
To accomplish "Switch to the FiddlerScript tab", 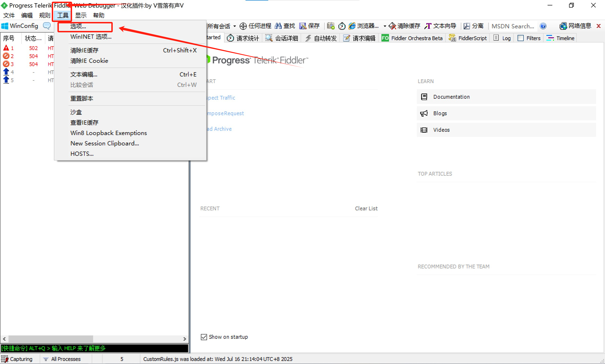I will pos(467,38).
